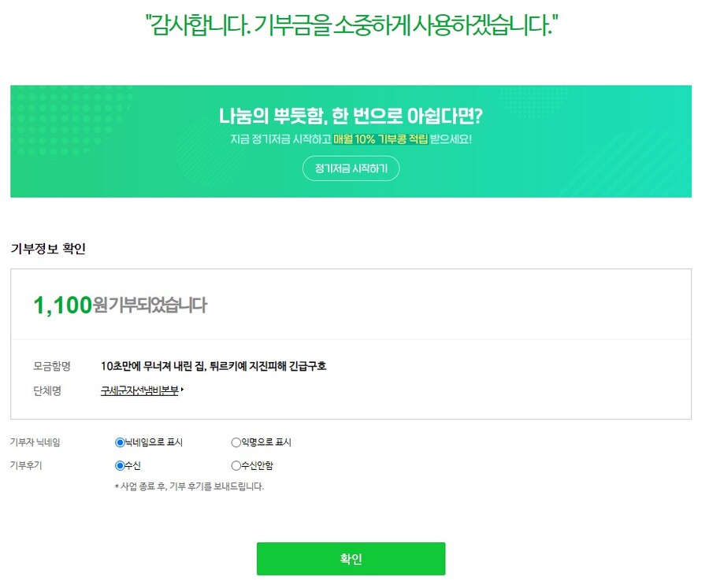Click the gray 기부되었습니다 confirmation text
Viewport: 709px width, 588px height.
point(157,306)
